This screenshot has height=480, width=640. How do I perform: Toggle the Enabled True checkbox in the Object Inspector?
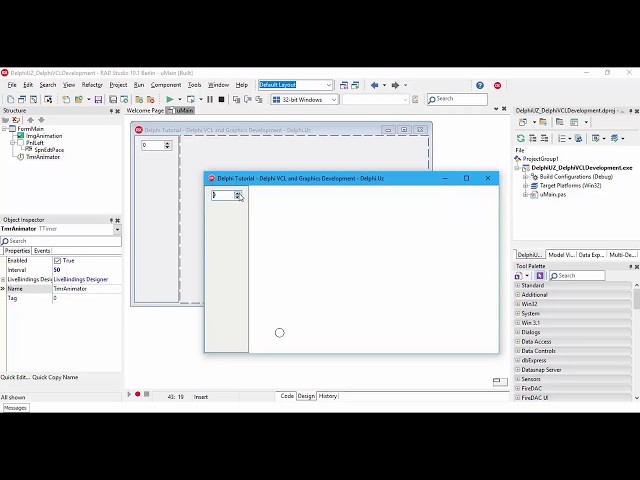click(x=58, y=260)
